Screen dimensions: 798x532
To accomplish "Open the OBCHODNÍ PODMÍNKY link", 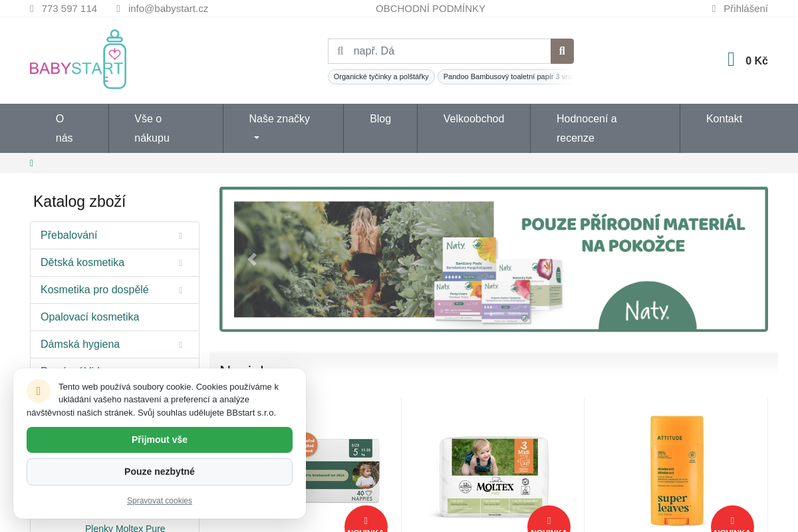I will click(430, 9).
